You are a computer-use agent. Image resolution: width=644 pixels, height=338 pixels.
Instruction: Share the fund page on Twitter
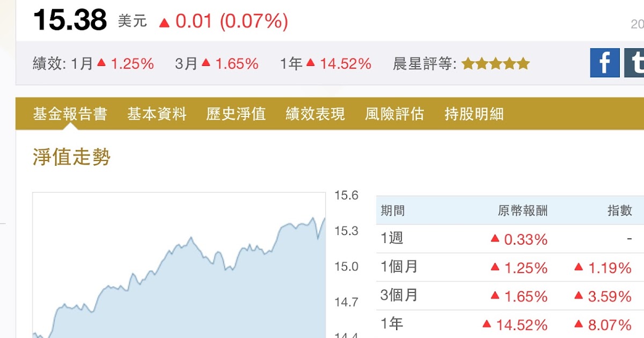(x=636, y=63)
